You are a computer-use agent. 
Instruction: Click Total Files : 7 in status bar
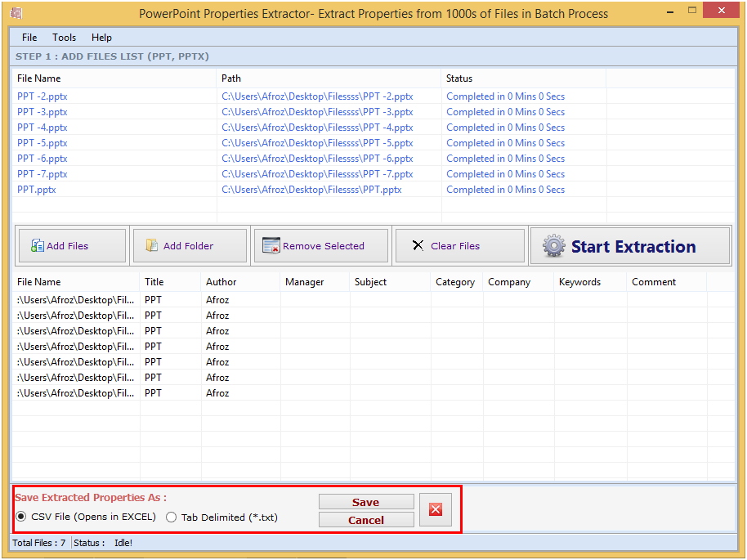point(38,543)
